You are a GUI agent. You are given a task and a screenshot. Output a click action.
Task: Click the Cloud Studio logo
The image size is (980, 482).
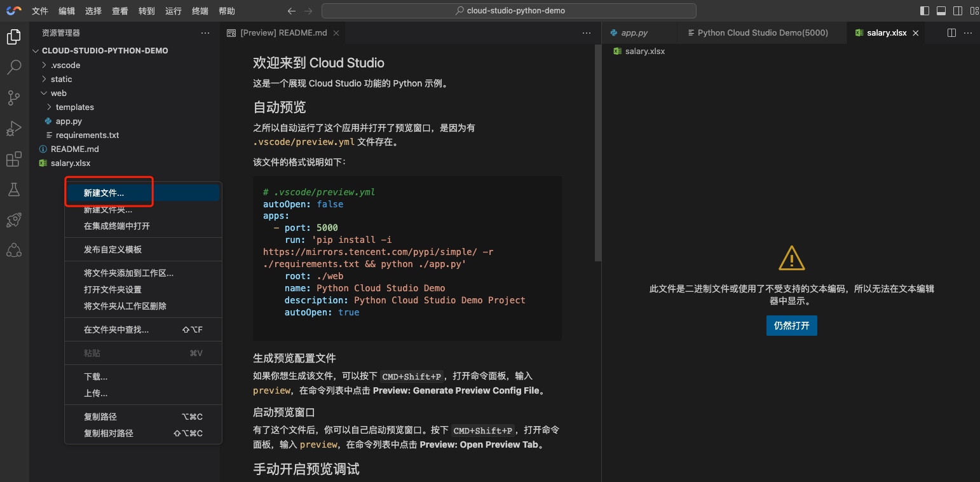[13, 11]
